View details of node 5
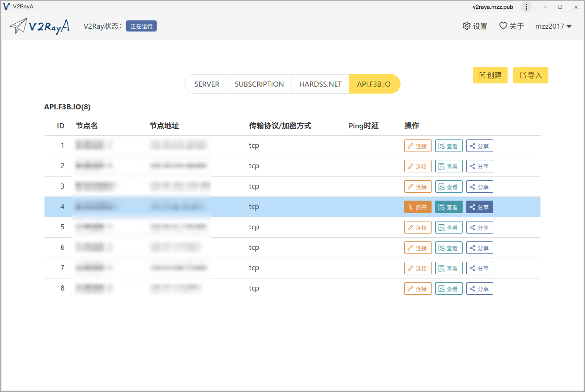Viewport: 585px width, 392px height. [x=449, y=228]
